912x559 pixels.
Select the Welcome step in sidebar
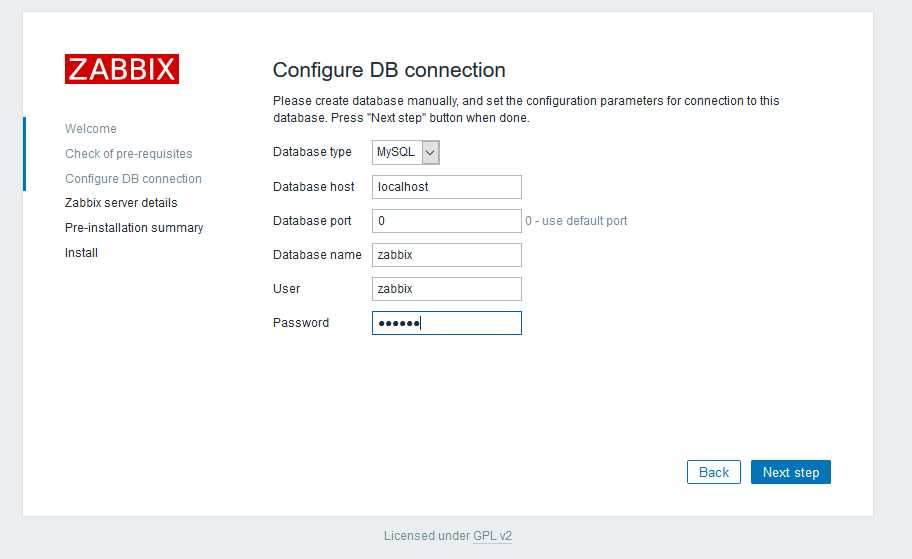pos(91,129)
